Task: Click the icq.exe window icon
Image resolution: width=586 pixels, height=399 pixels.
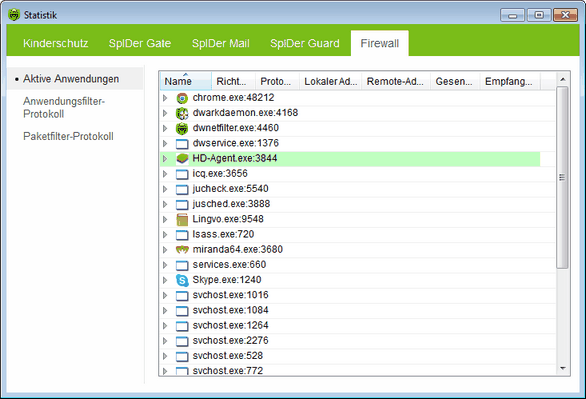Action: tap(182, 174)
